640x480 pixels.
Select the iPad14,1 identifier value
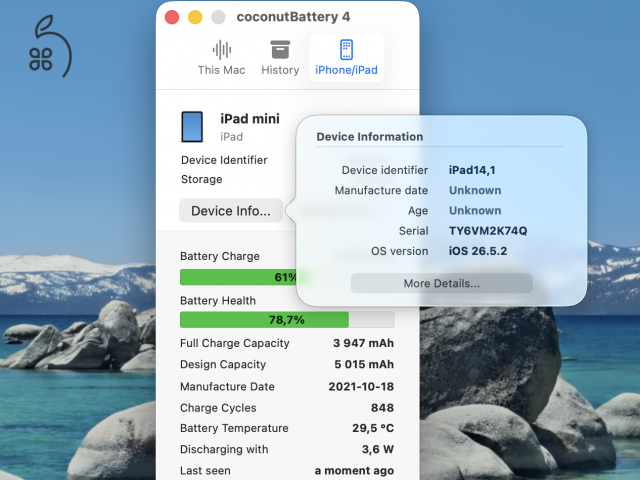[472, 170]
